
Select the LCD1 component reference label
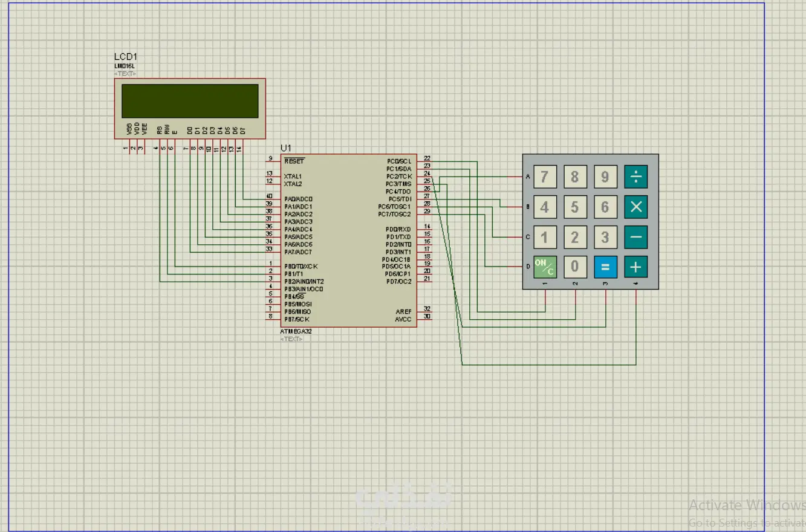pyautogui.click(x=125, y=57)
